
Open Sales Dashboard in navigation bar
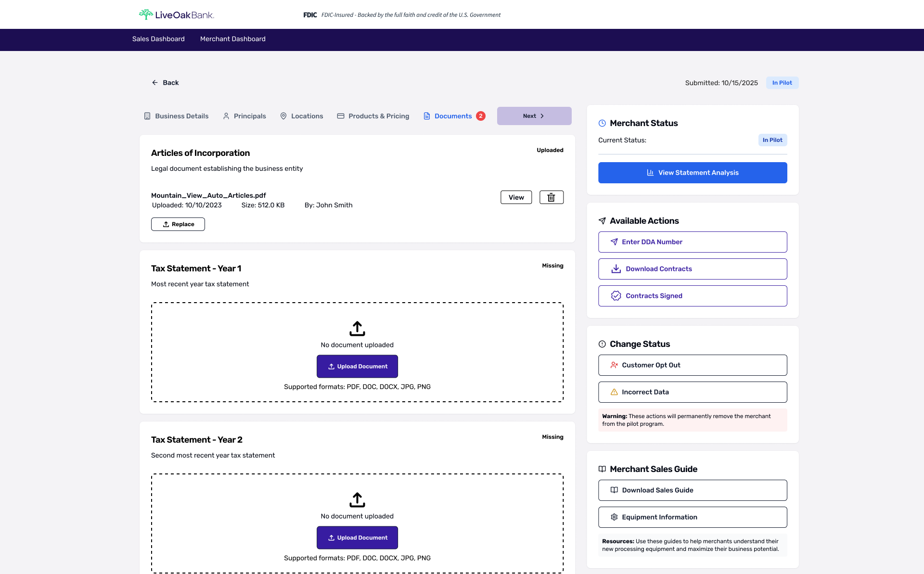tap(158, 39)
